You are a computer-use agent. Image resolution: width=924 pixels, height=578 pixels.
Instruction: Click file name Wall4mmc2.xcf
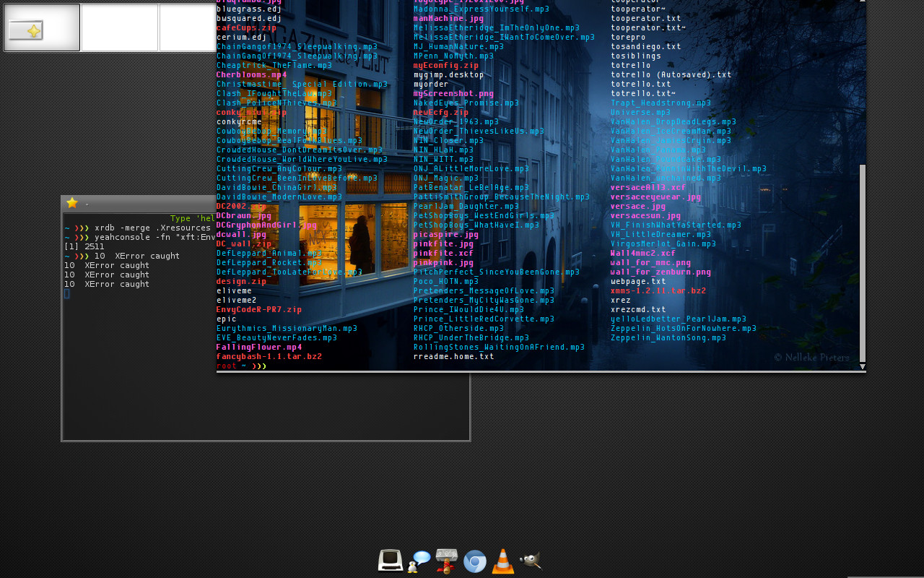(643, 253)
